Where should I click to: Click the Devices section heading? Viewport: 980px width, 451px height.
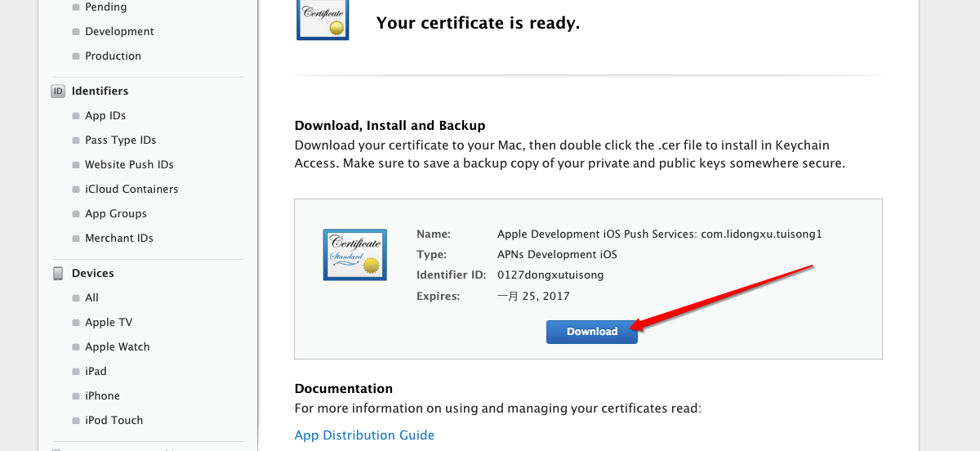click(93, 273)
